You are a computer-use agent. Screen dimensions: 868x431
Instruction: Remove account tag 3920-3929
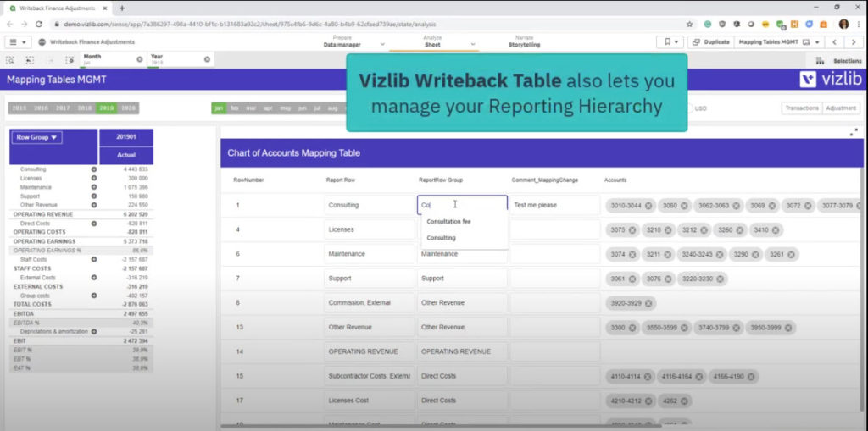[648, 302]
